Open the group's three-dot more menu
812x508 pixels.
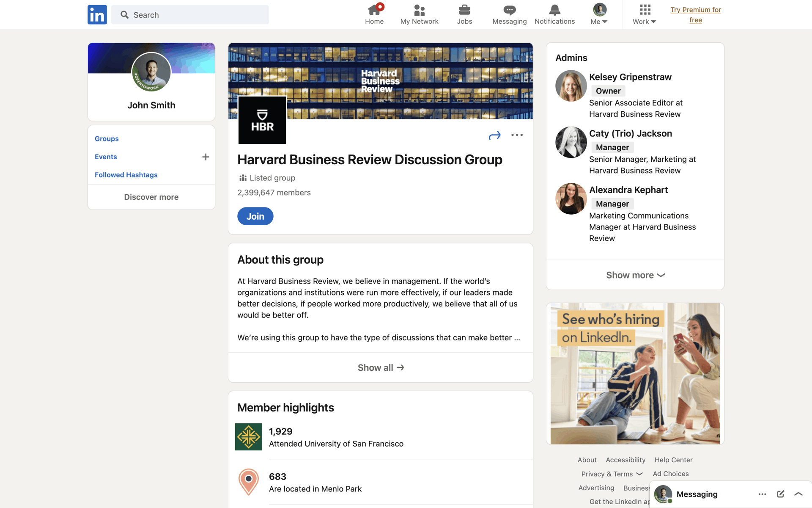[x=517, y=135]
